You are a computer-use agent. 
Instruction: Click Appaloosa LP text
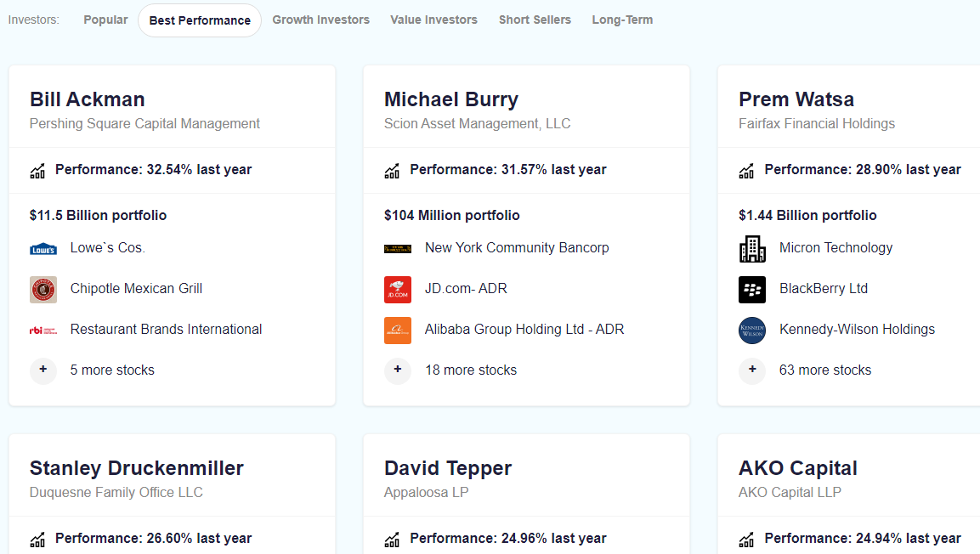[x=426, y=492]
